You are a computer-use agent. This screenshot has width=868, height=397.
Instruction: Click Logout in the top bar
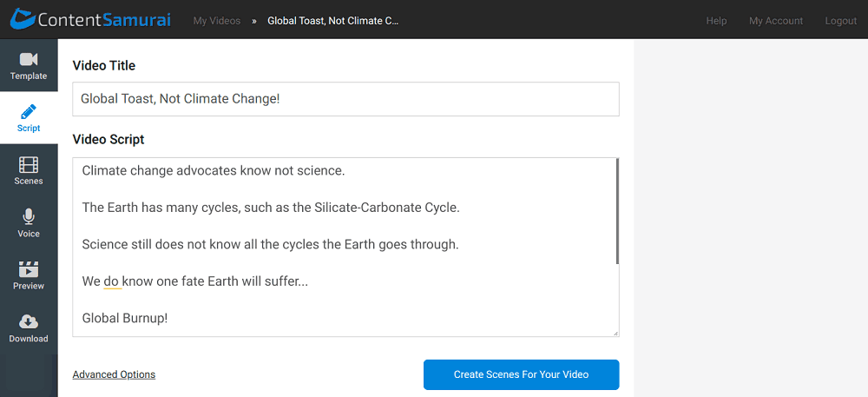840,21
